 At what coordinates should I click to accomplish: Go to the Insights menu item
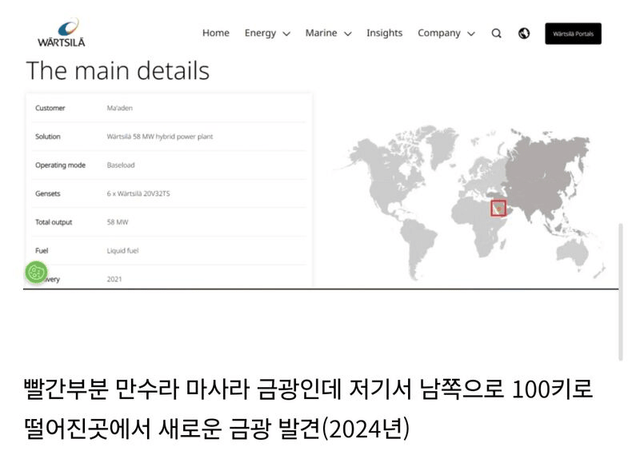tap(384, 33)
